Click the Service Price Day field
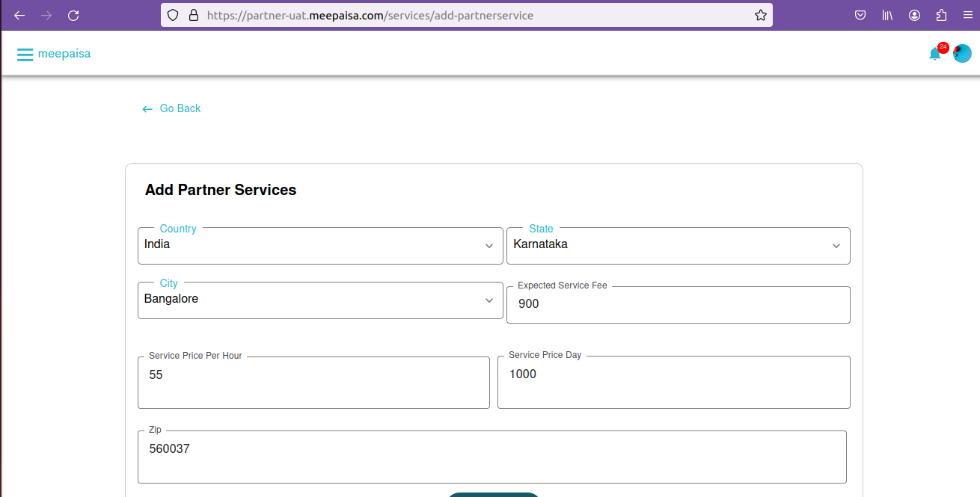This screenshot has height=497, width=980. (x=674, y=382)
